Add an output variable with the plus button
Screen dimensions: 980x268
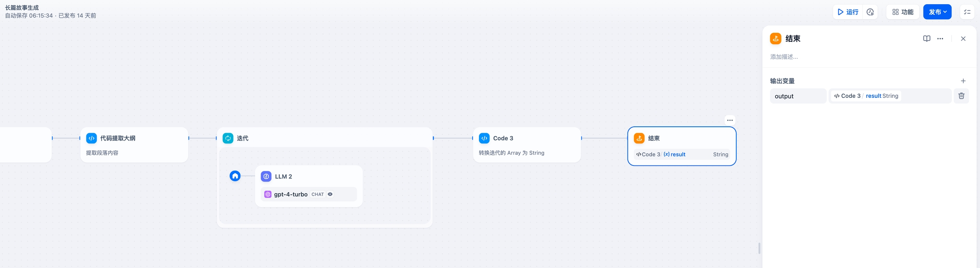click(x=963, y=81)
